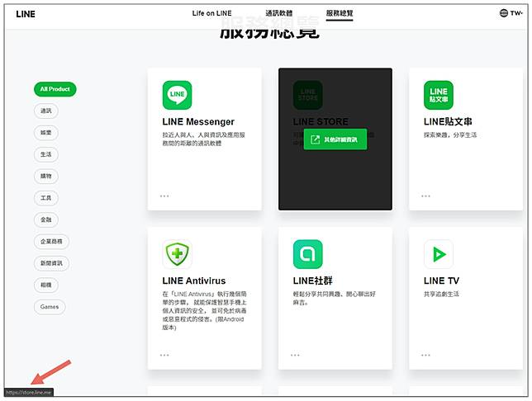
Task: Expand LINE貼文串 card ellipsis menu
Action: (x=425, y=196)
